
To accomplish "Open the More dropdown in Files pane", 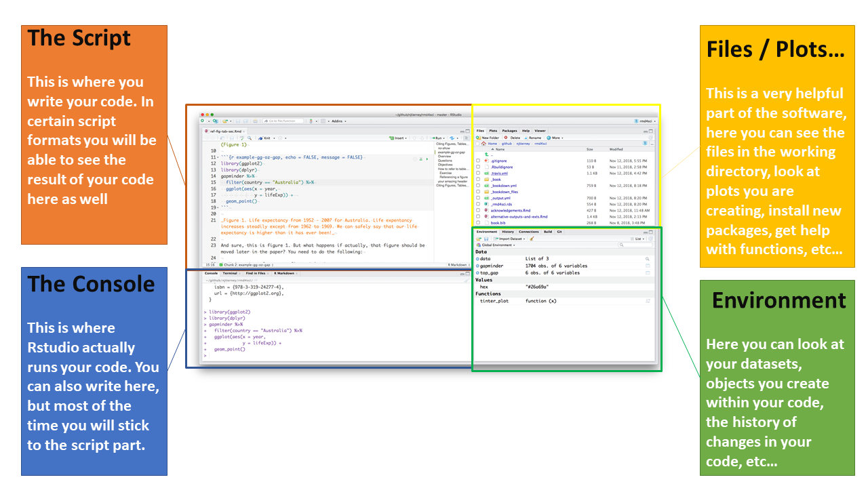I will 555,138.
